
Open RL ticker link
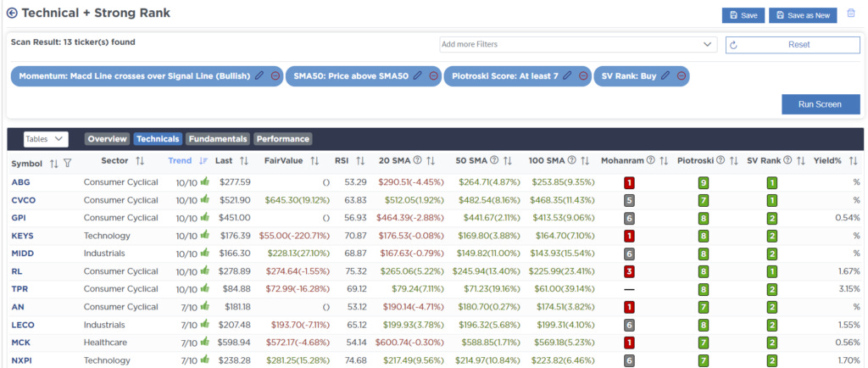coord(17,271)
